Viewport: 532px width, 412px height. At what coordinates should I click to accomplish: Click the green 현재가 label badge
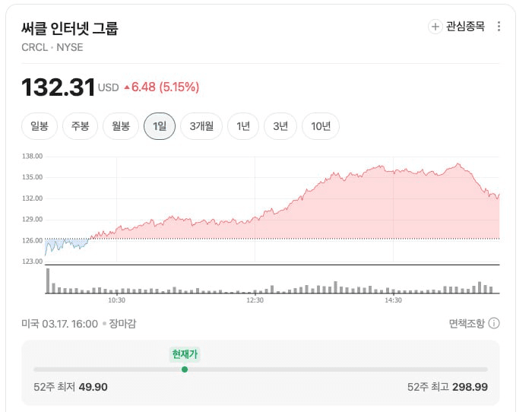click(x=185, y=353)
